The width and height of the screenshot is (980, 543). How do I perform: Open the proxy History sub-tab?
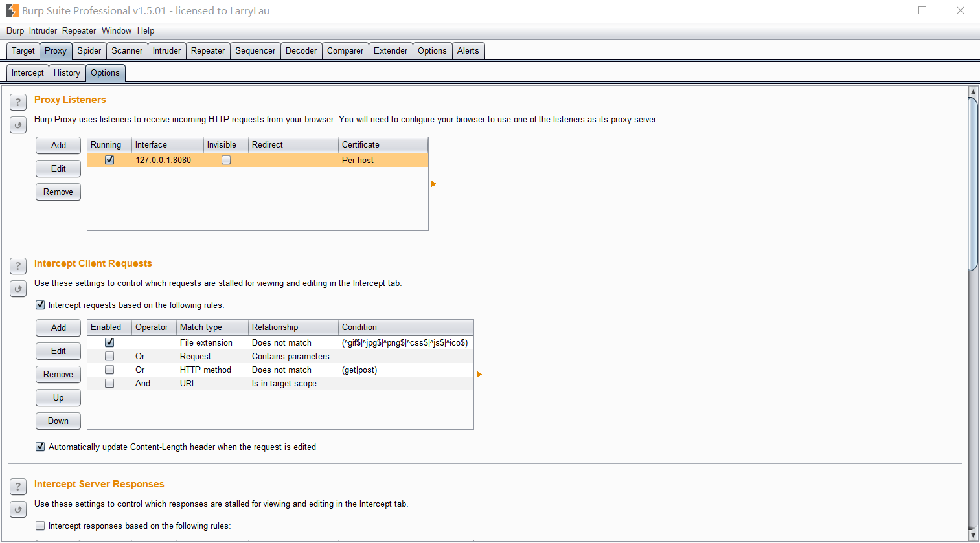point(67,72)
